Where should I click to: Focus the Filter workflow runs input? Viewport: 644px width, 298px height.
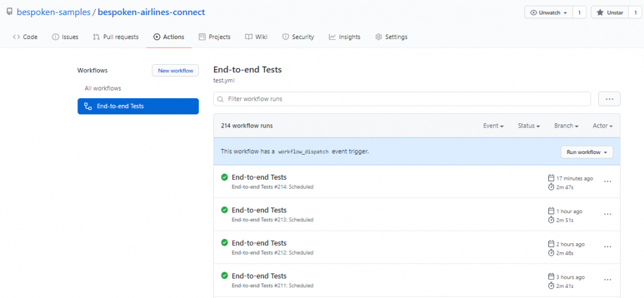click(x=402, y=99)
